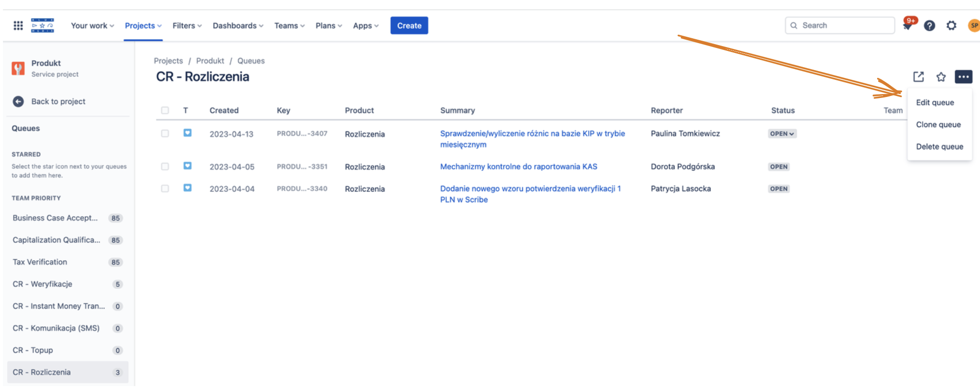Toggle the select all issues checkbox
Viewport: 980px width, 389px height.
click(165, 111)
